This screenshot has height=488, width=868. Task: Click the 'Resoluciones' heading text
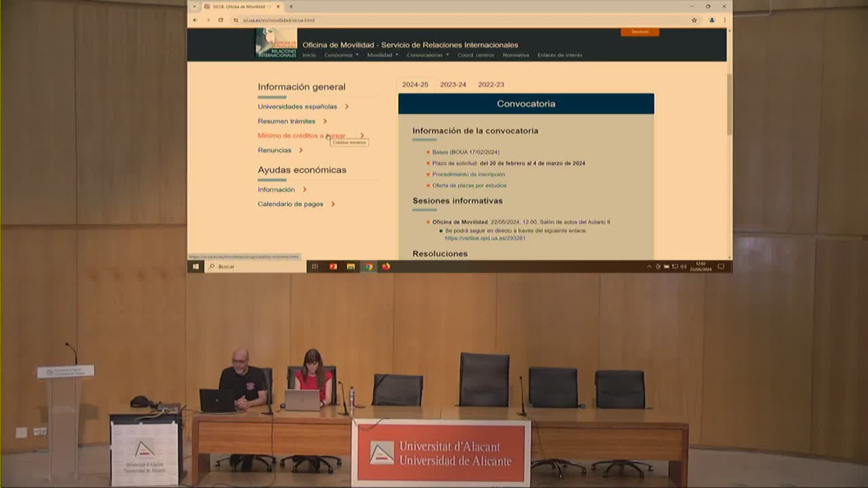[x=440, y=254]
